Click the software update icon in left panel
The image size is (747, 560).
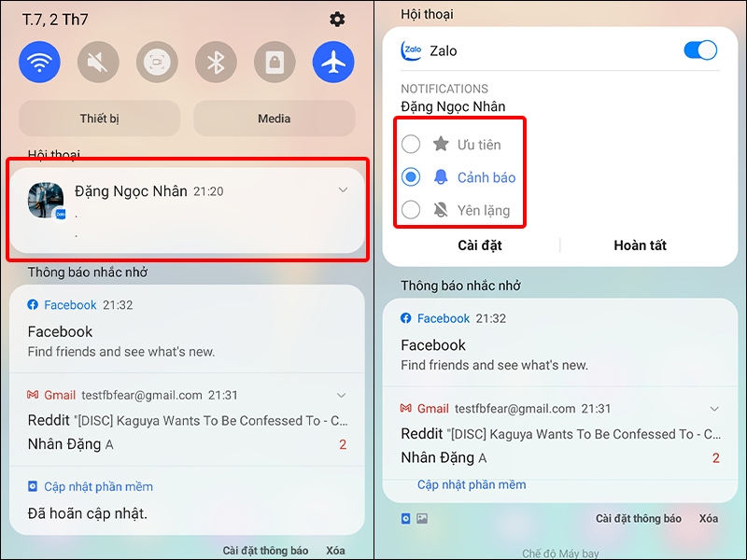33,486
